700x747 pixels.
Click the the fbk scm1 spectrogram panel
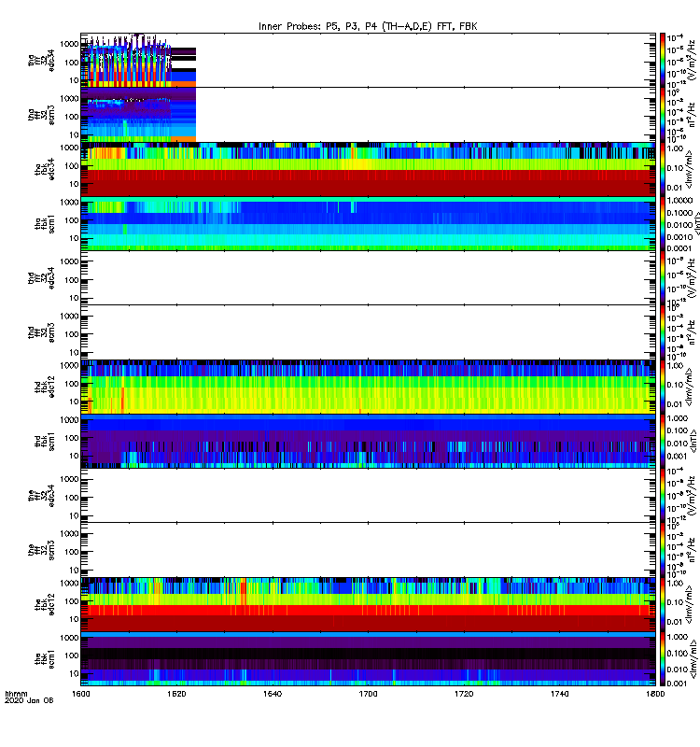[x=368, y=659]
